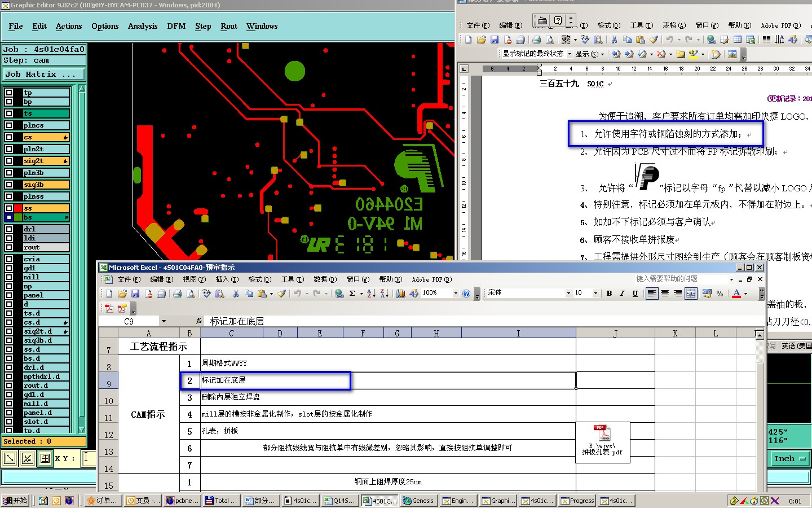812x508 pixels.
Task: Click Genesis taskbar button
Action: (x=420, y=501)
